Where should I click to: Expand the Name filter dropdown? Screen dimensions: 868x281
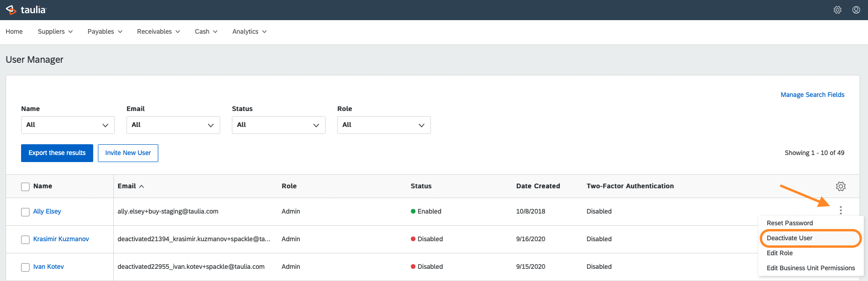point(68,125)
